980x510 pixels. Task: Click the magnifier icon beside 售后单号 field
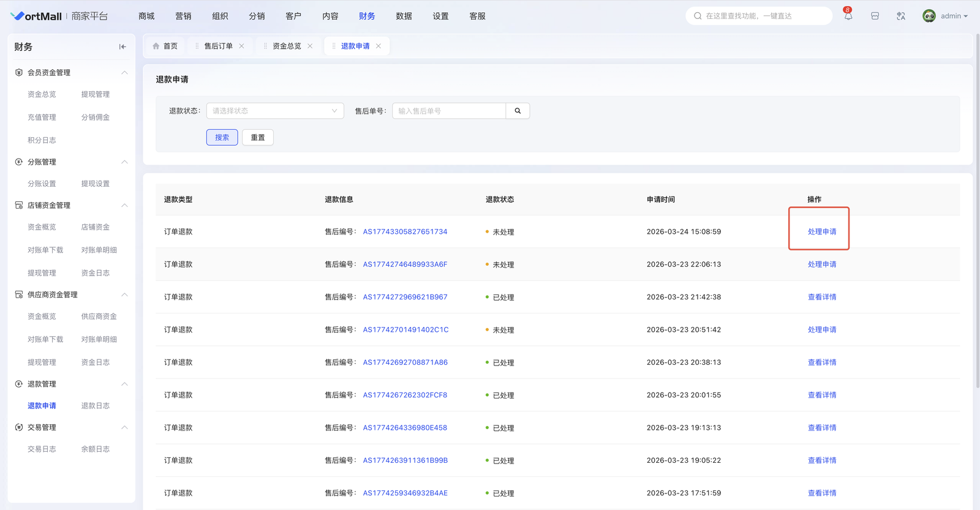518,111
